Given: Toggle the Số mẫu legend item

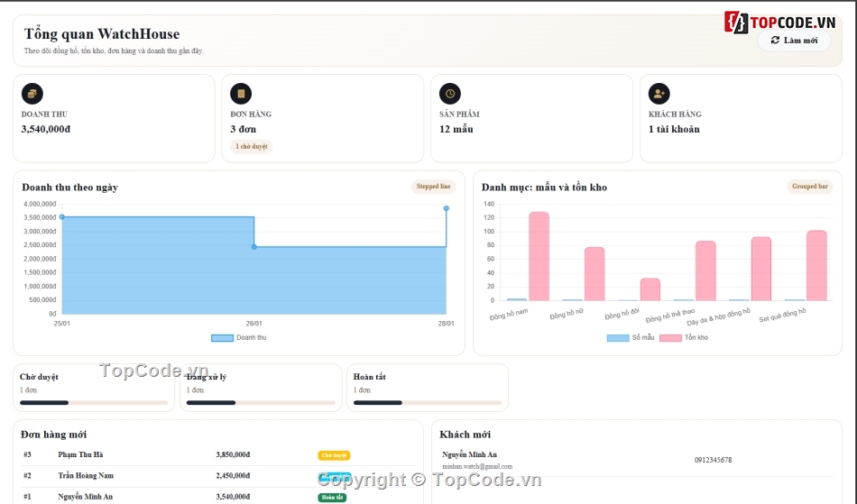Looking at the screenshot, I should pyautogui.click(x=631, y=338).
